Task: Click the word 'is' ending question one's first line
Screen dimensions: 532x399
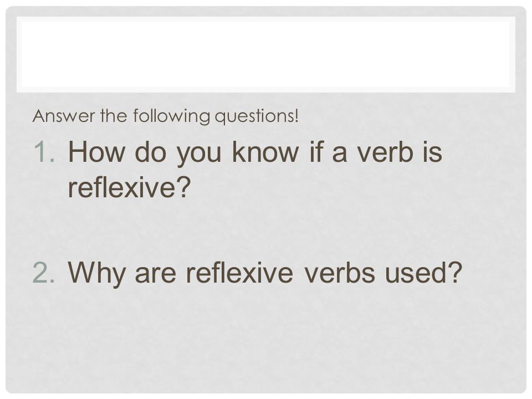Action: [433, 152]
